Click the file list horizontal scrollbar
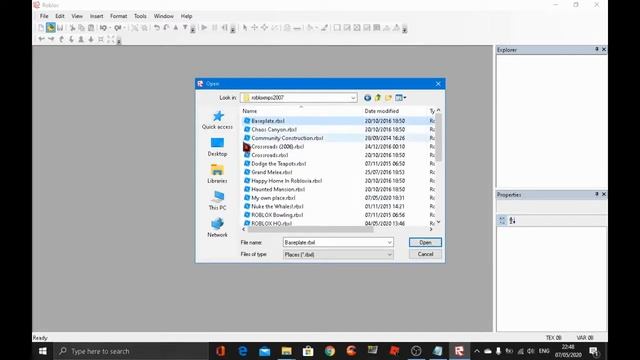The width and height of the screenshot is (640, 360). (310, 229)
